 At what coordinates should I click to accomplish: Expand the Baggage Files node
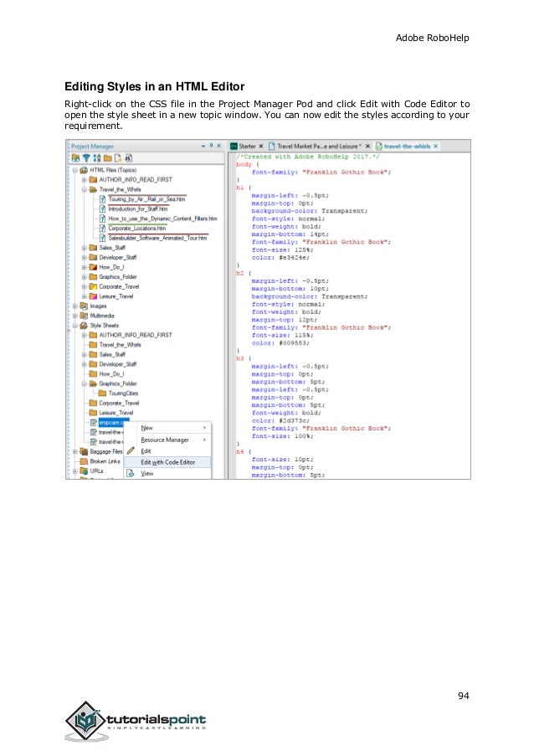pyautogui.click(x=75, y=452)
